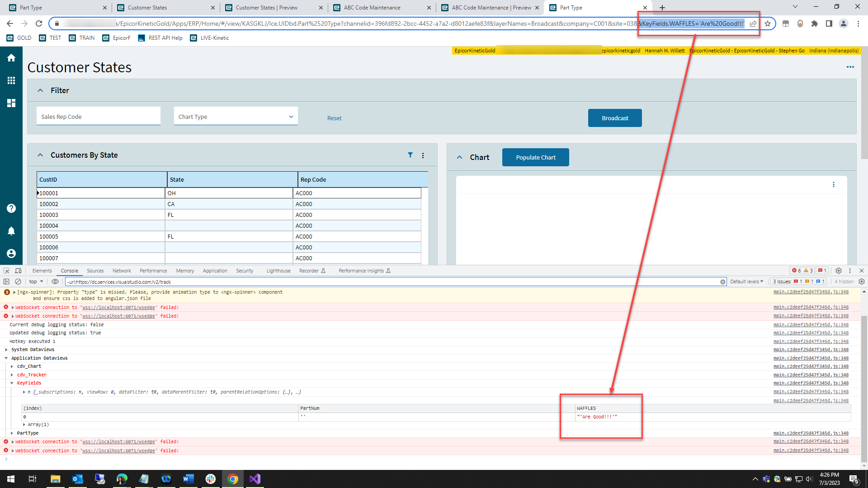Toggle the device toolbar in DevTools

click(x=18, y=270)
